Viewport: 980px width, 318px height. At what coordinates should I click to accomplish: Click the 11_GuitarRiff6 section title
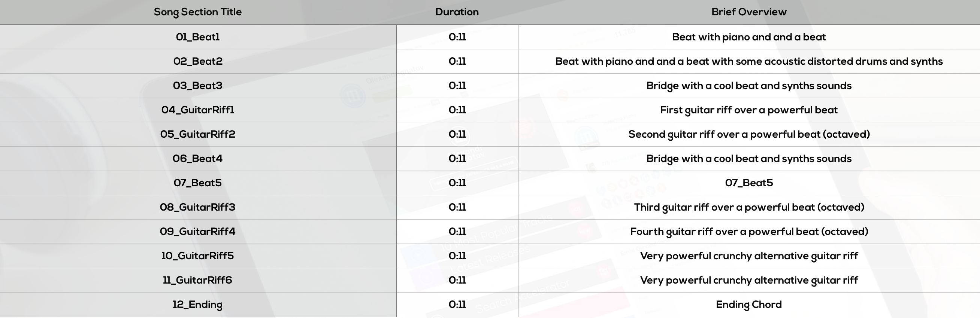coord(197,280)
